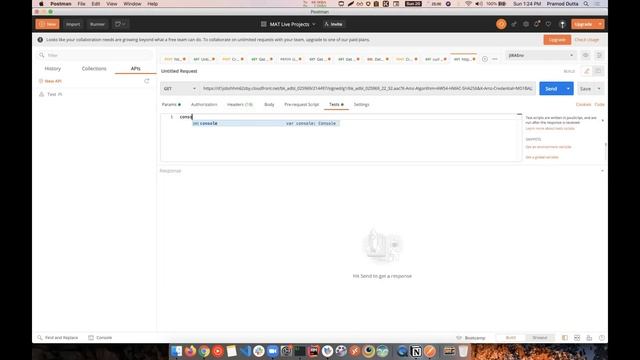The width and height of the screenshot is (640, 360).
Task: Select the APIs sidebar tab
Action: [136, 69]
